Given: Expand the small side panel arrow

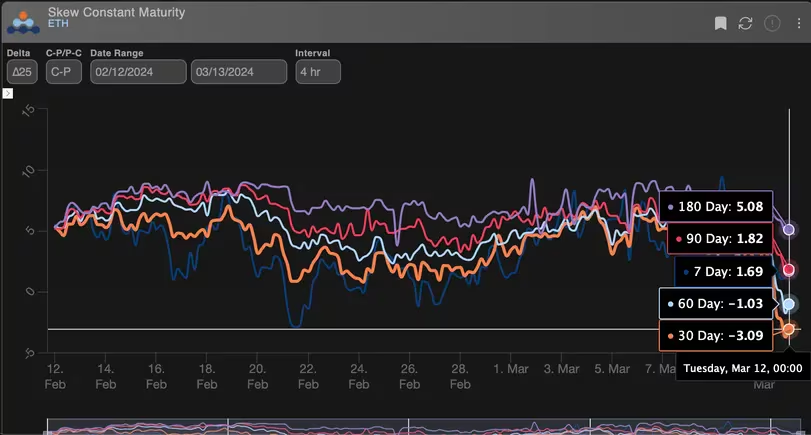Looking at the screenshot, I should [7, 93].
